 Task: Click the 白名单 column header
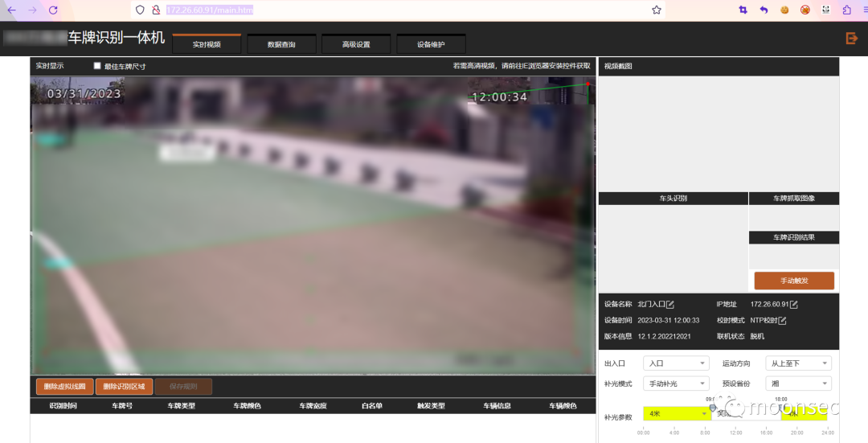click(372, 406)
